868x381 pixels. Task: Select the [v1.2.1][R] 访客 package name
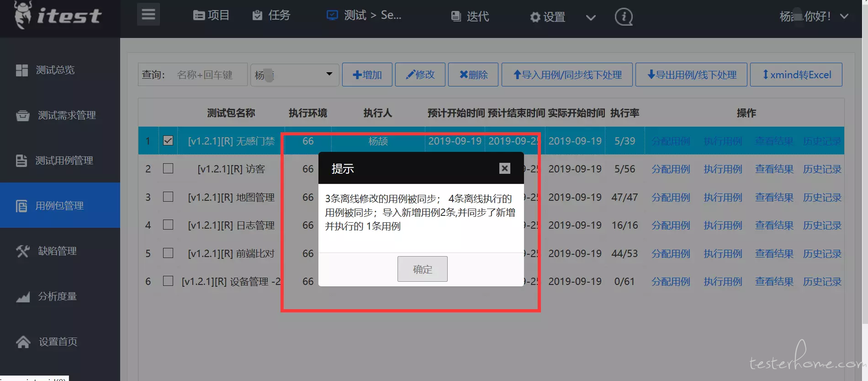[x=231, y=169]
